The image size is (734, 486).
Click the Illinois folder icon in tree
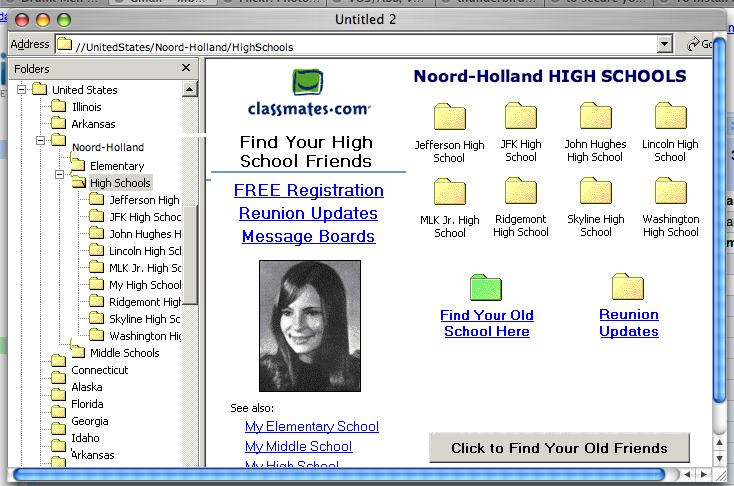click(x=59, y=106)
